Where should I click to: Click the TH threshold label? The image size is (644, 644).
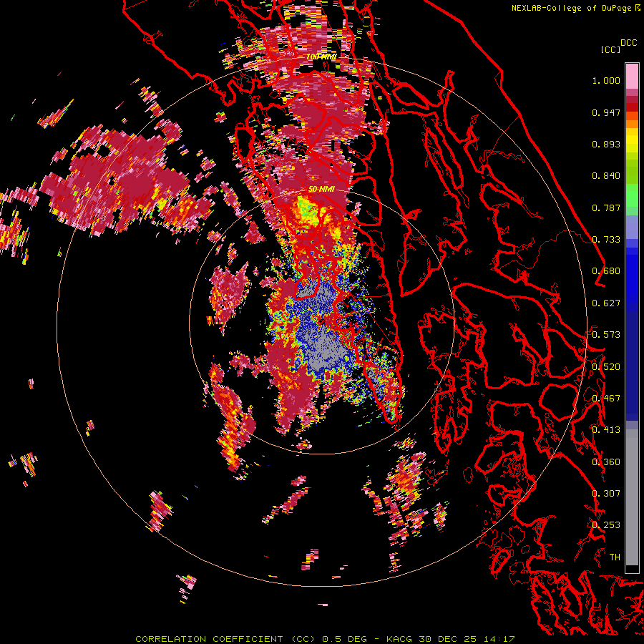(615, 557)
